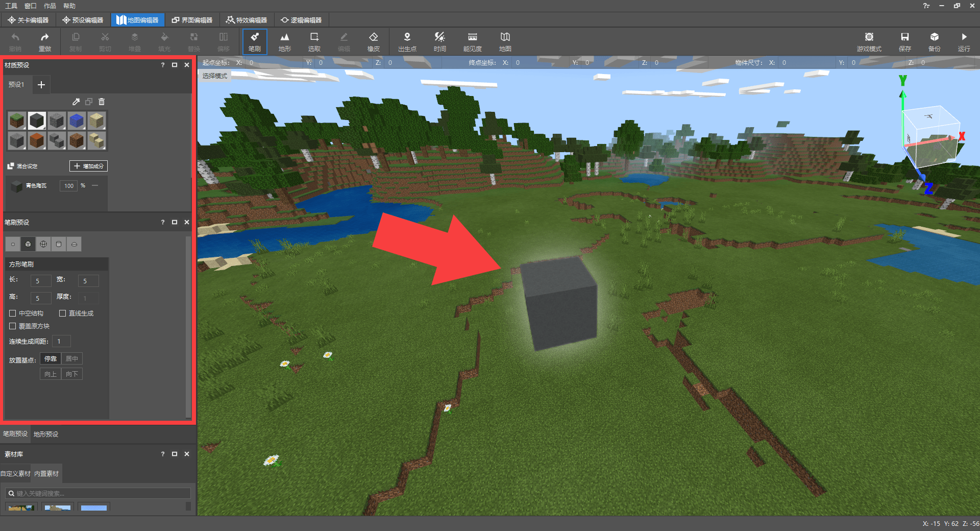Open the 内置素材 tab
Screen dimensions: 980x531
(46, 474)
